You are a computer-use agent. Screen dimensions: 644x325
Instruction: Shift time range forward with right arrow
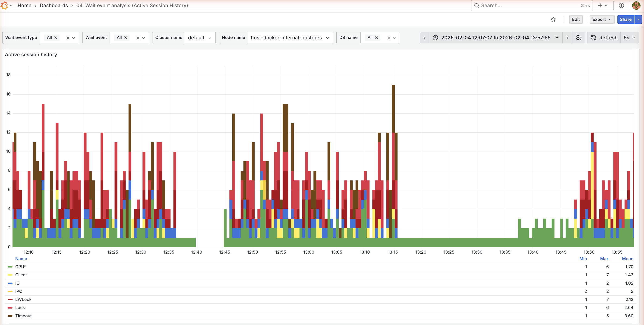(x=567, y=38)
